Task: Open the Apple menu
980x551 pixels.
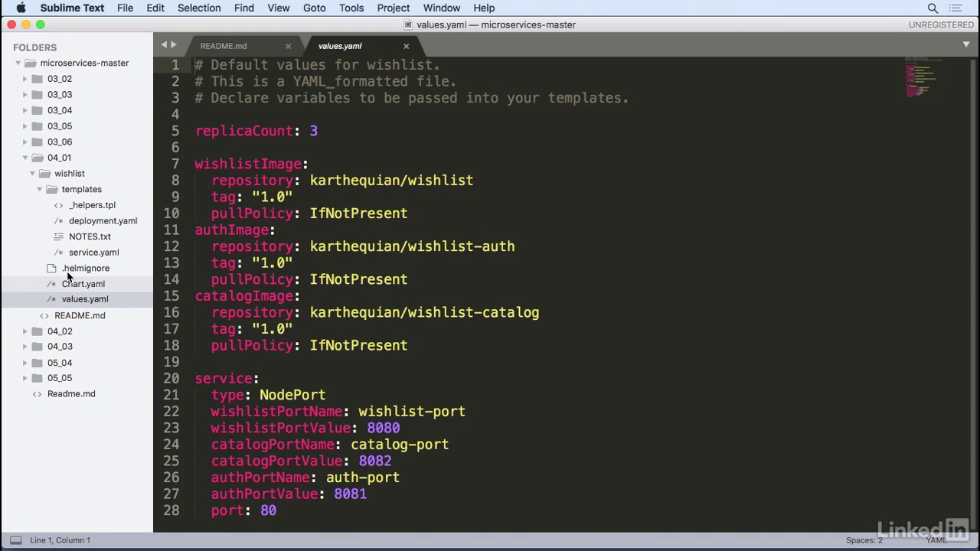Action: tap(21, 8)
